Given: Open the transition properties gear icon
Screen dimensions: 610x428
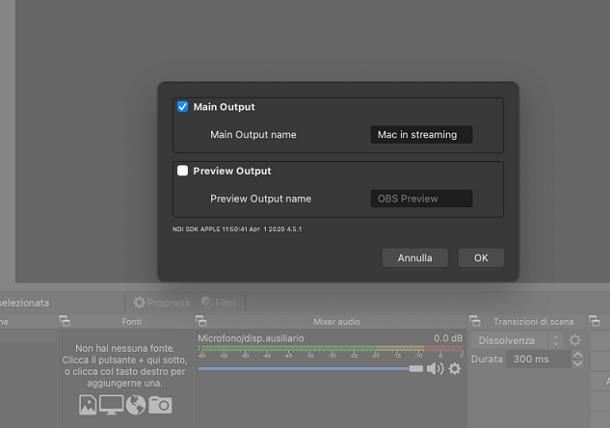Looking at the screenshot, I should click(x=575, y=340).
